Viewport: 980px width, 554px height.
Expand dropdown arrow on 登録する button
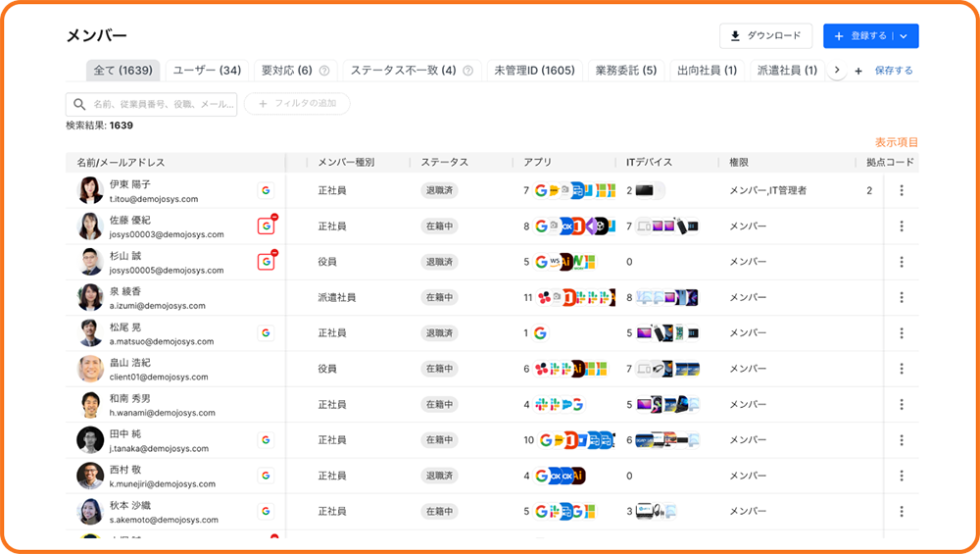pyautogui.click(x=904, y=36)
